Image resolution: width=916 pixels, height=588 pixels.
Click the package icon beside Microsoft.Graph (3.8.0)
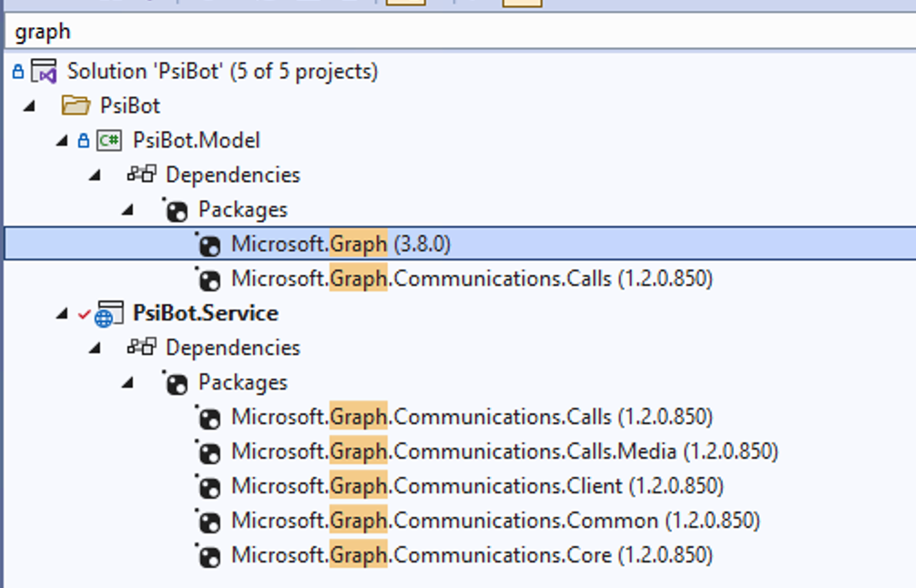pyautogui.click(x=210, y=244)
